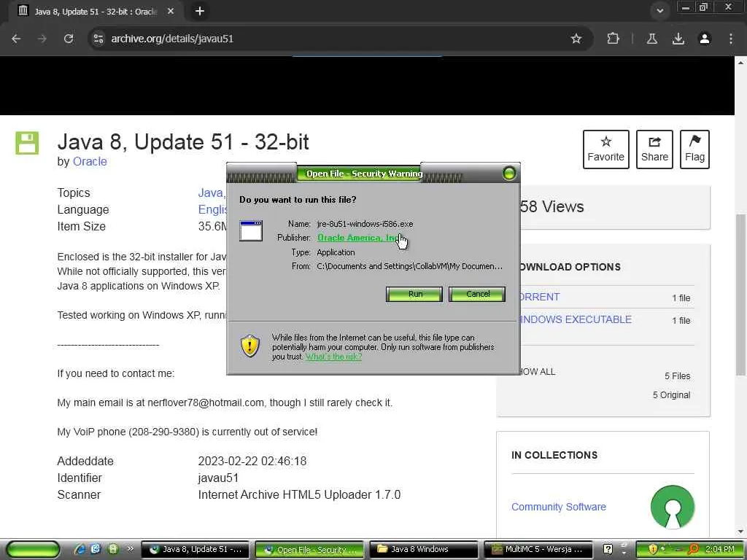Cancel the security warning dialog
The height and width of the screenshot is (560, 747).
[477, 294]
